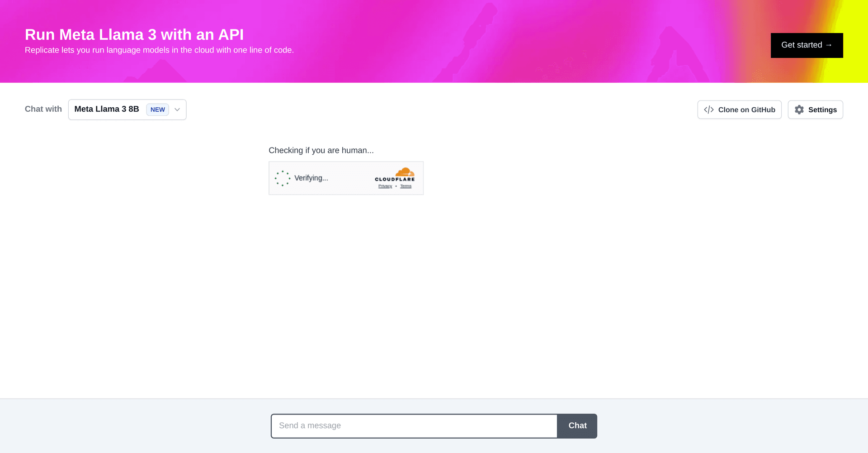Click the code brackets icon
The image size is (868, 453).
click(x=709, y=110)
